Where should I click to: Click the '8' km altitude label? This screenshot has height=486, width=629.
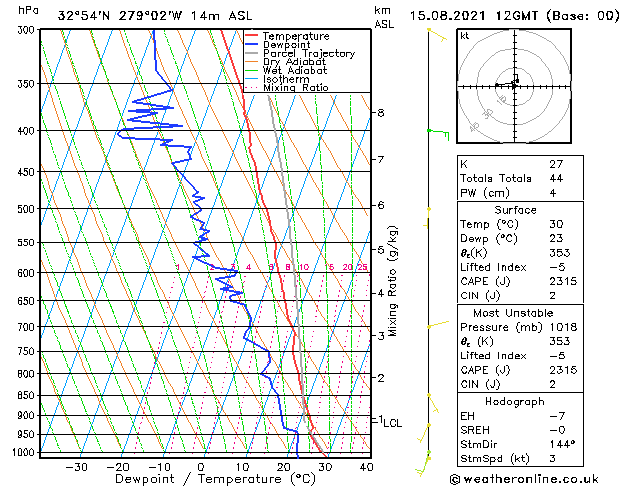(x=381, y=113)
